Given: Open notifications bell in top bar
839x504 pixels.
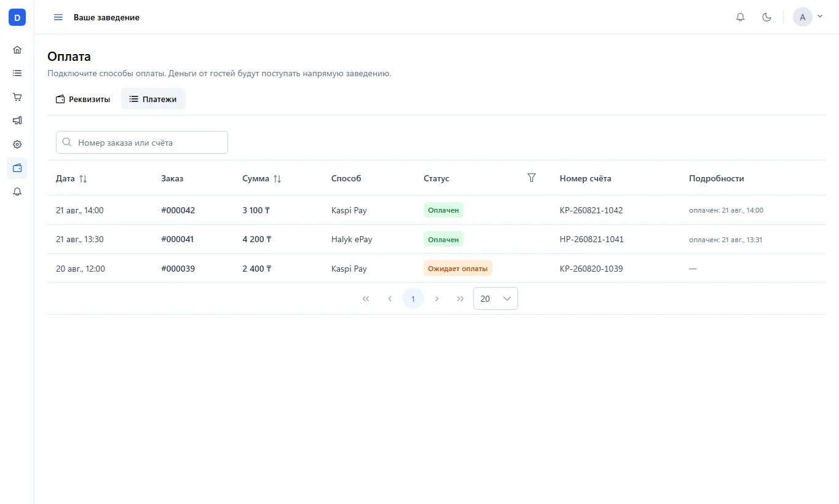Looking at the screenshot, I should coord(740,17).
